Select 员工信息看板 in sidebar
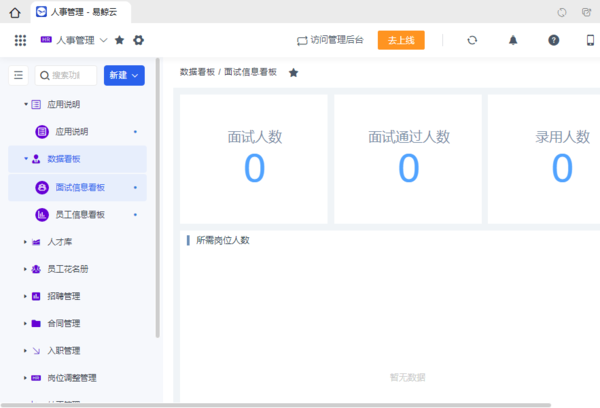Viewport: 600px width, 408px height. pos(80,214)
